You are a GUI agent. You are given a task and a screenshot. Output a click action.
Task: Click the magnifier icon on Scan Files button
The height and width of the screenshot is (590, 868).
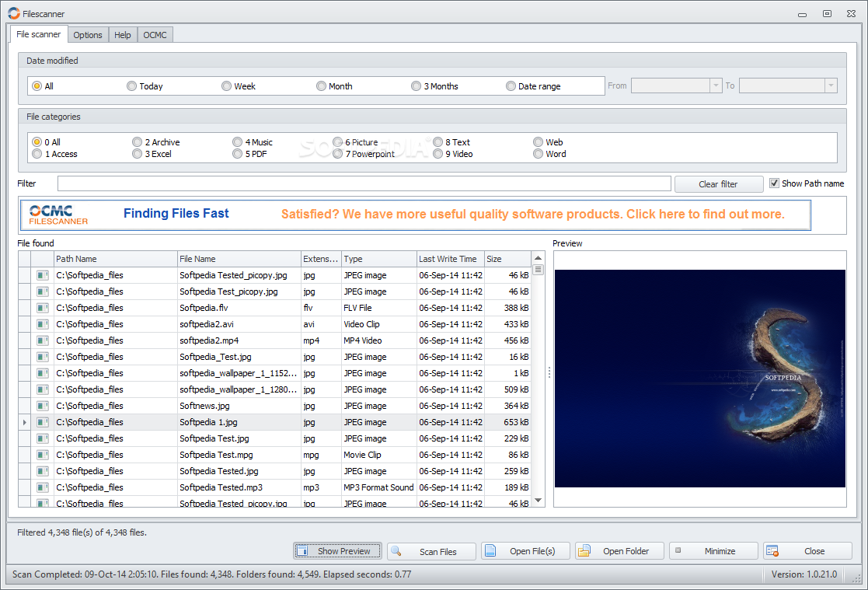(x=396, y=550)
